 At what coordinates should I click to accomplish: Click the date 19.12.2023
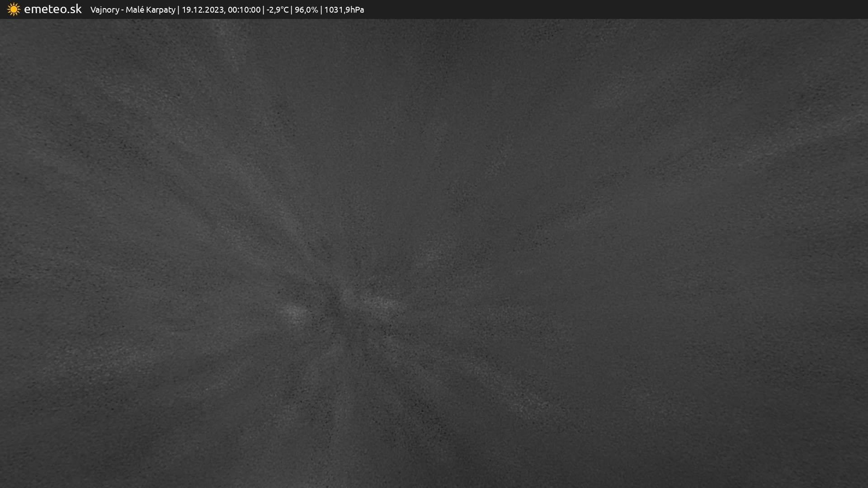tap(203, 10)
